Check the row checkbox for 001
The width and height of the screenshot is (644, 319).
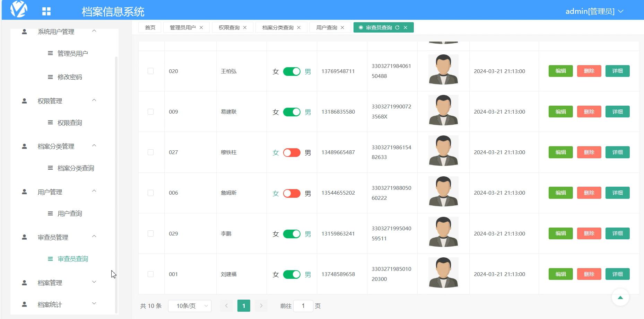pos(150,274)
